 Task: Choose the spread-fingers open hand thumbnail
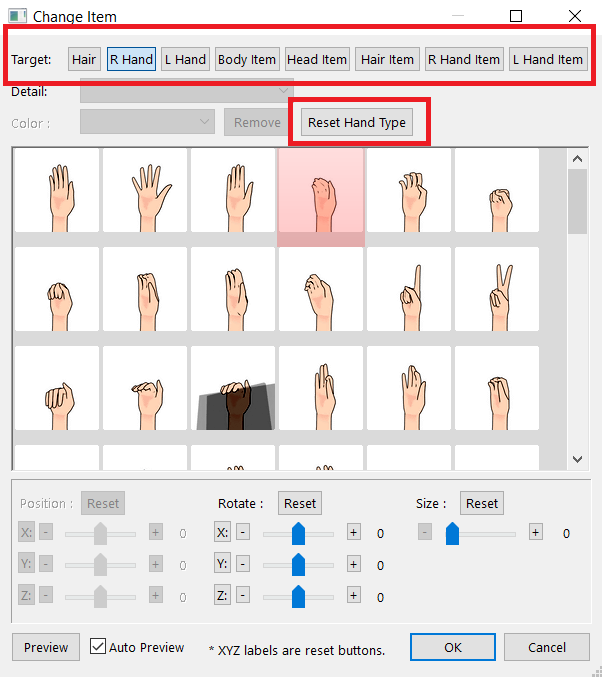[x=145, y=190]
